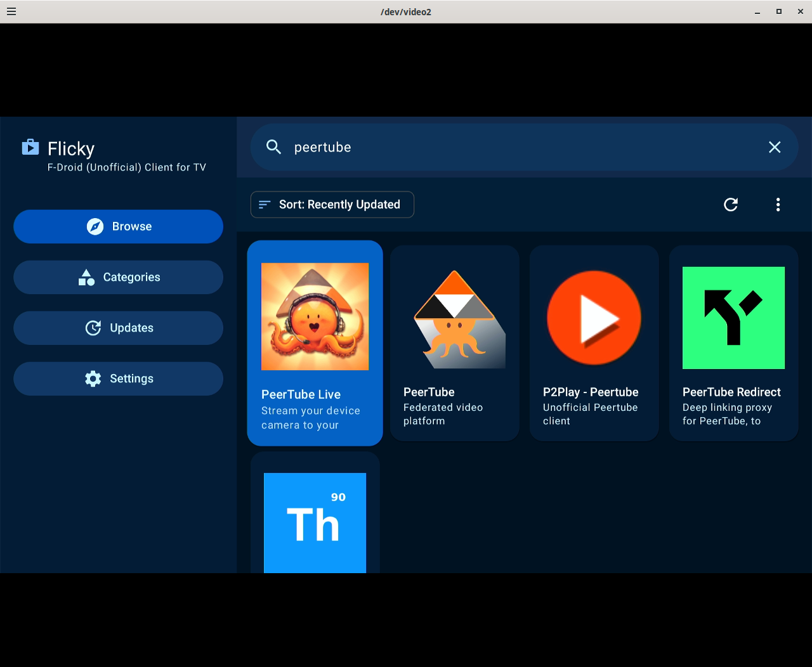
Task: Click the Updates refresh-clock icon
Action: [93, 328]
